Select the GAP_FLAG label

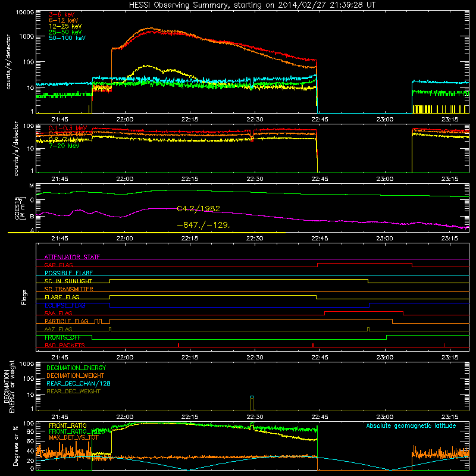[58, 265]
